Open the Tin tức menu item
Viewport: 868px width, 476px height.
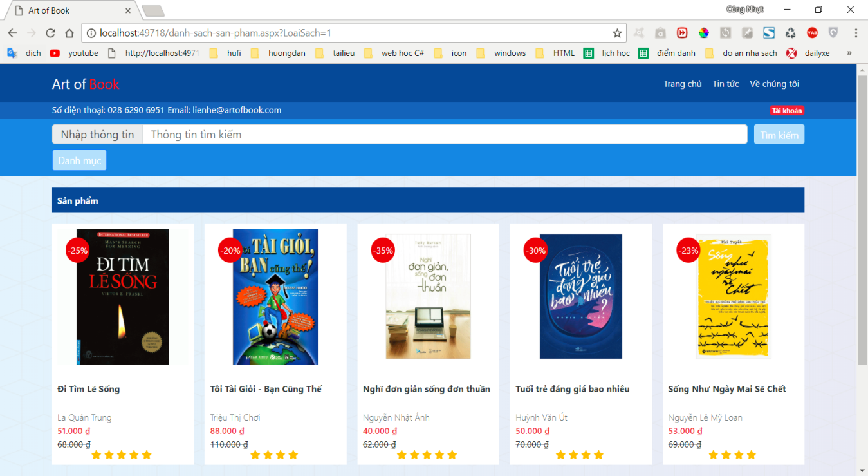(726, 84)
